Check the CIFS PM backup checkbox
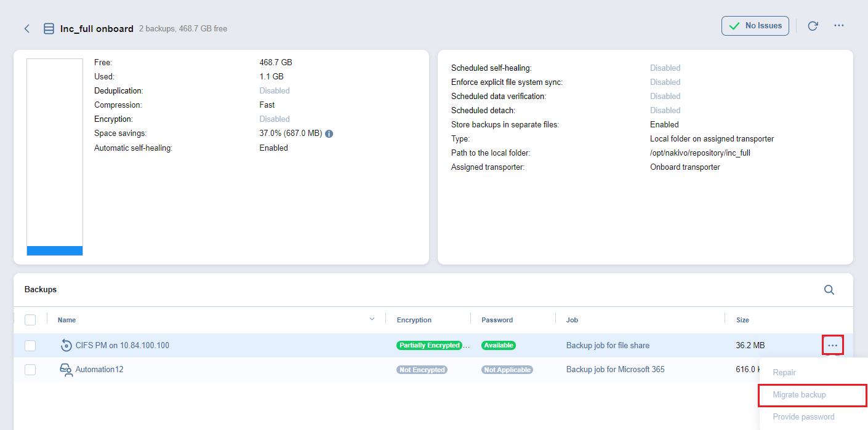The image size is (868, 430). click(x=30, y=346)
